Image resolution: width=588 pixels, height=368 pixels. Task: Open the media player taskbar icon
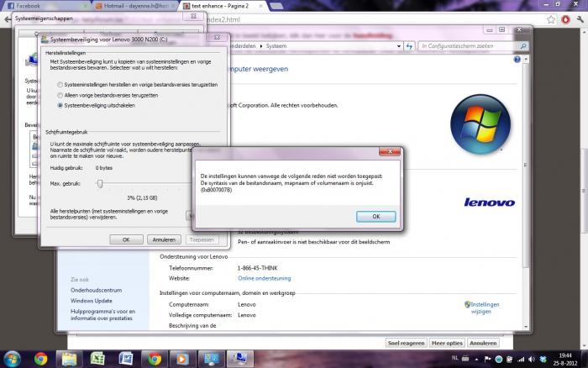pos(182,359)
